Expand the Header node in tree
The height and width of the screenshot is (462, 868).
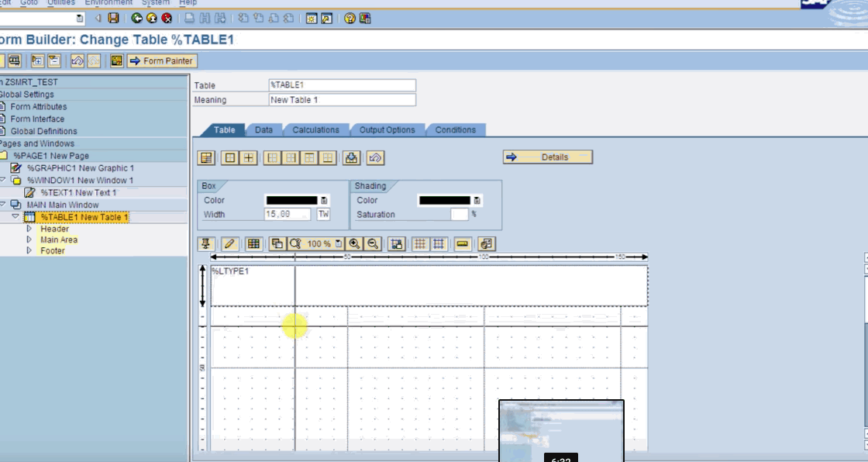click(x=29, y=228)
